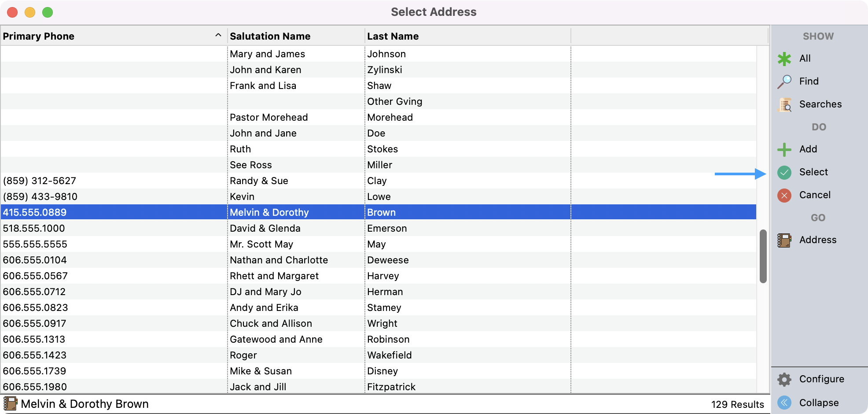Click the Randy & Sue Clay row
The height and width of the screenshot is (414, 868).
pyautogui.click(x=259, y=181)
